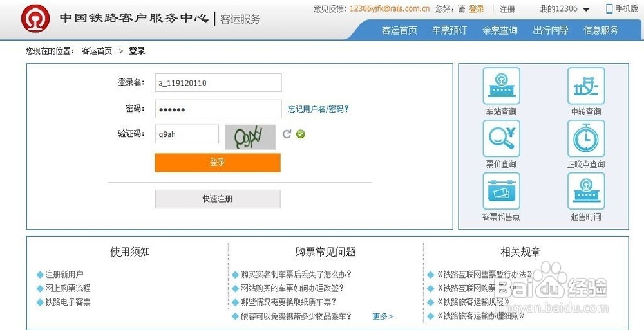Open 《铁路互联网售票暂行办法》 link
The width and height of the screenshot is (644, 330).
coord(485,274)
